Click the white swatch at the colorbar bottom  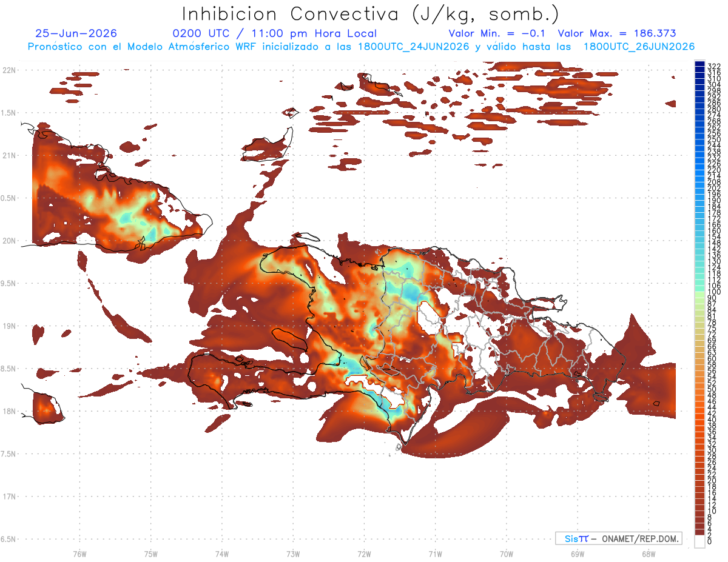[699, 541]
